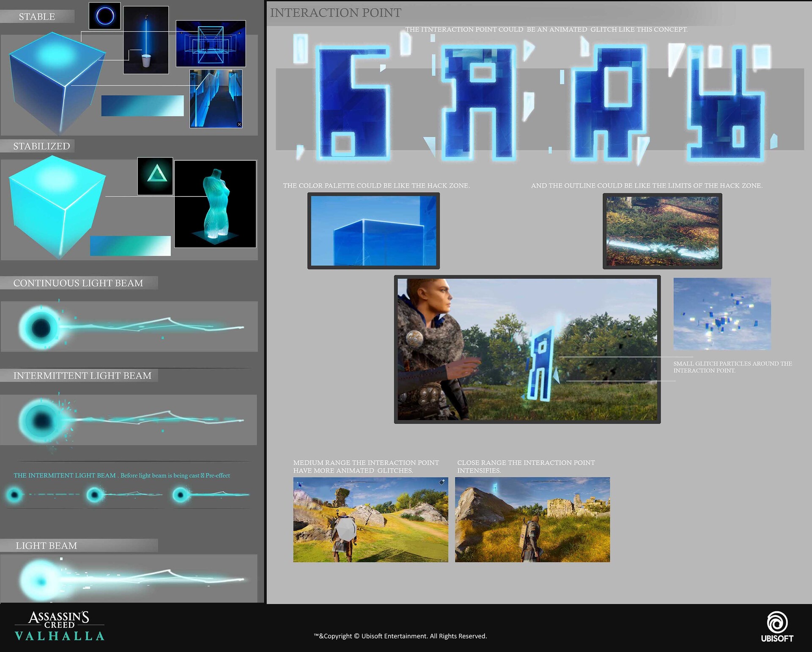Click the "MEDIUM RANGE THE INTERACTION POINT" caption
Screen dimensions: 812x652
pos(366,467)
